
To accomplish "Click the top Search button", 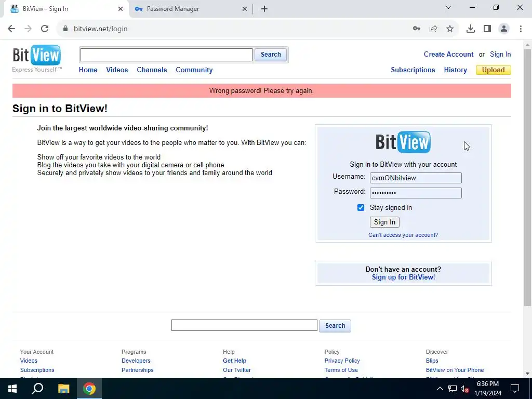I will (271, 55).
